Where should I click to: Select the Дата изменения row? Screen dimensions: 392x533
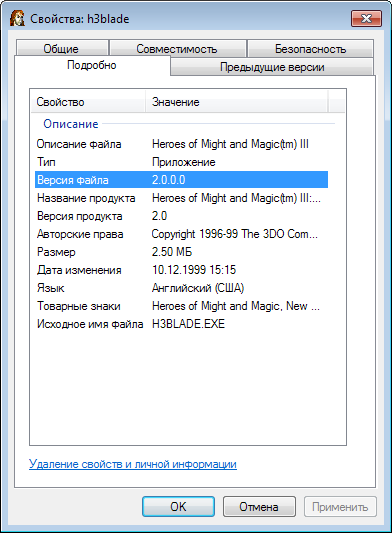(182, 270)
